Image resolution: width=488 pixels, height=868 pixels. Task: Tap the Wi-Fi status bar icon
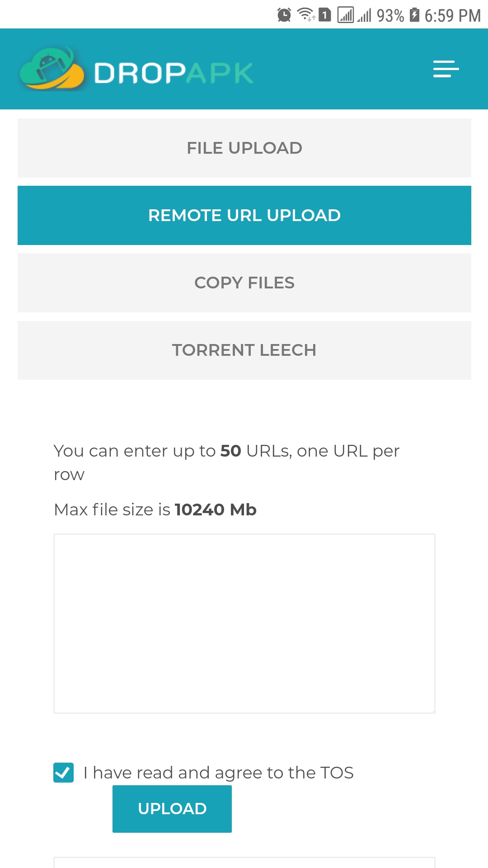click(306, 15)
